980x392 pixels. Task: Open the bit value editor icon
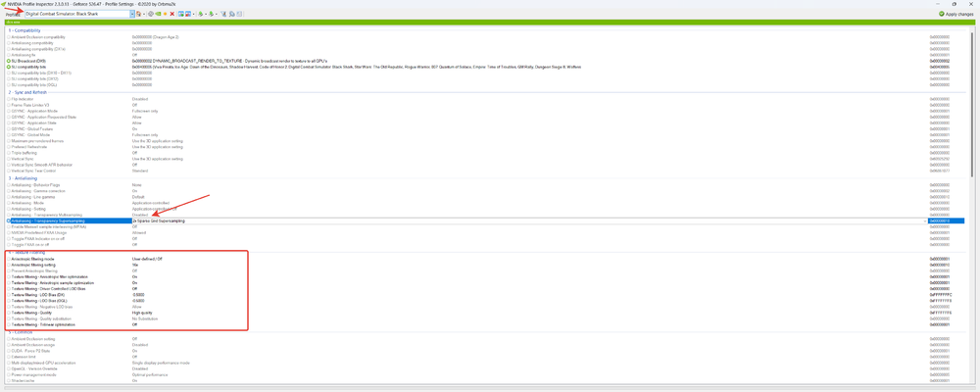[x=239, y=14]
